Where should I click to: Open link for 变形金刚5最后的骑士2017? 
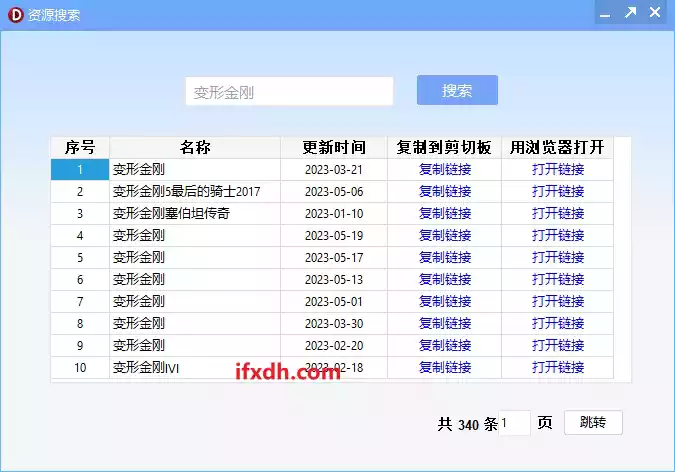(x=558, y=192)
